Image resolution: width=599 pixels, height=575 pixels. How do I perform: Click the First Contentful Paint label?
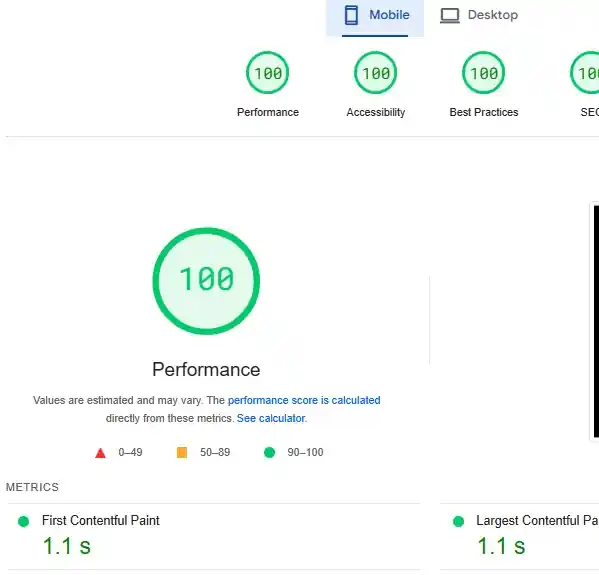(x=100, y=520)
